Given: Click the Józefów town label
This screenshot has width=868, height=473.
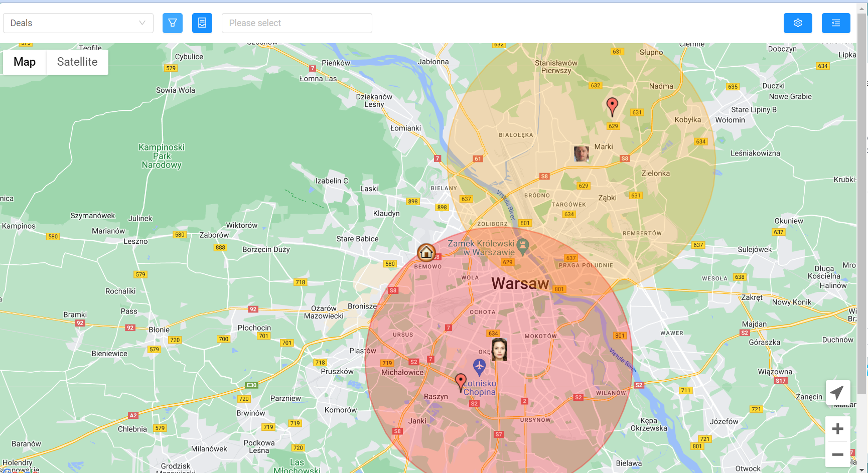Looking at the screenshot, I should click(x=724, y=421).
